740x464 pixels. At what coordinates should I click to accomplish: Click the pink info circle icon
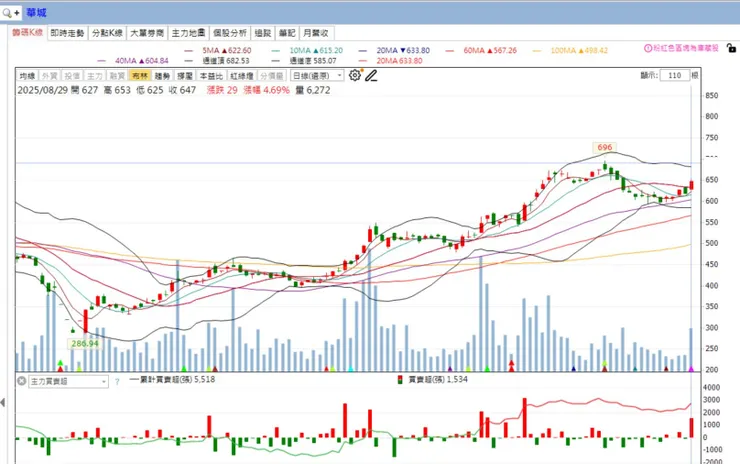click(x=648, y=48)
